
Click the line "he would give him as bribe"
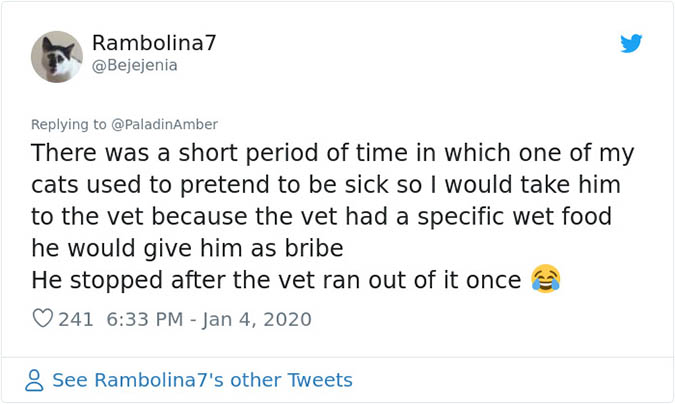(186, 248)
